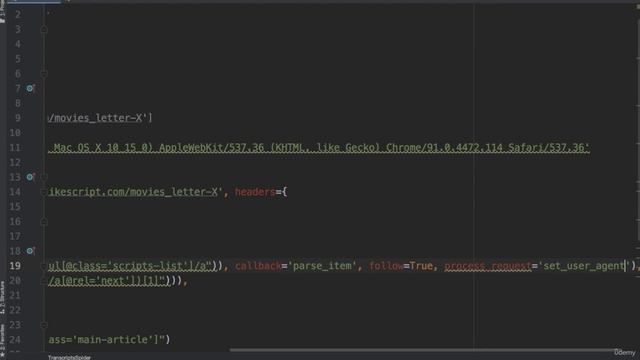Click the TranscriptsSpider breadcrumb
The height and width of the screenshot is (360, 640).
click(69, 358)
